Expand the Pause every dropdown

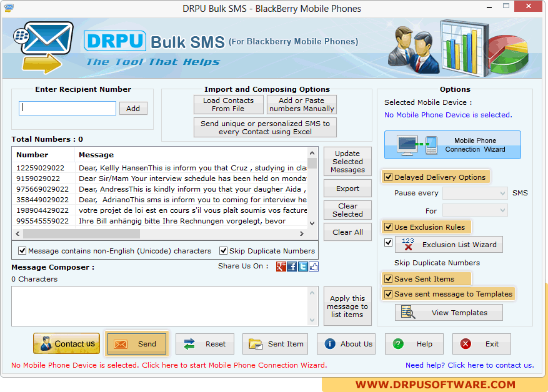(475, 194)
